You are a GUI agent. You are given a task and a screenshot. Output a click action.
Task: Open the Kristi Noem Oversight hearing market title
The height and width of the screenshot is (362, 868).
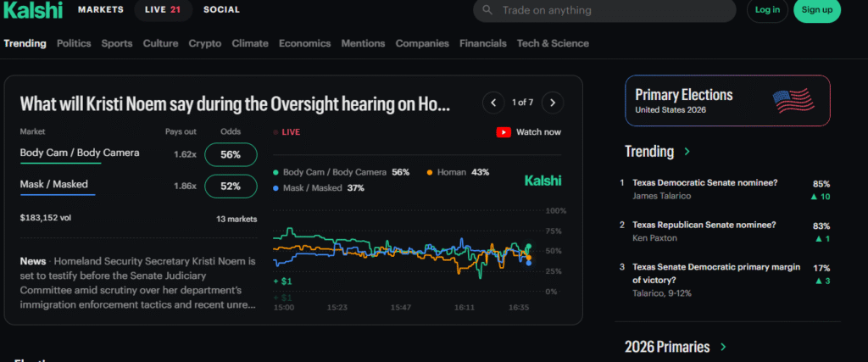(235, 104)
